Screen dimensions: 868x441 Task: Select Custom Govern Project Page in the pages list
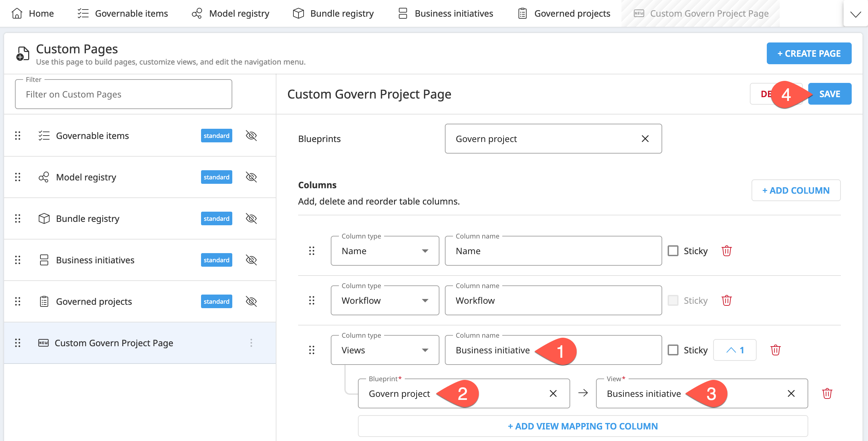pos(140,343)
